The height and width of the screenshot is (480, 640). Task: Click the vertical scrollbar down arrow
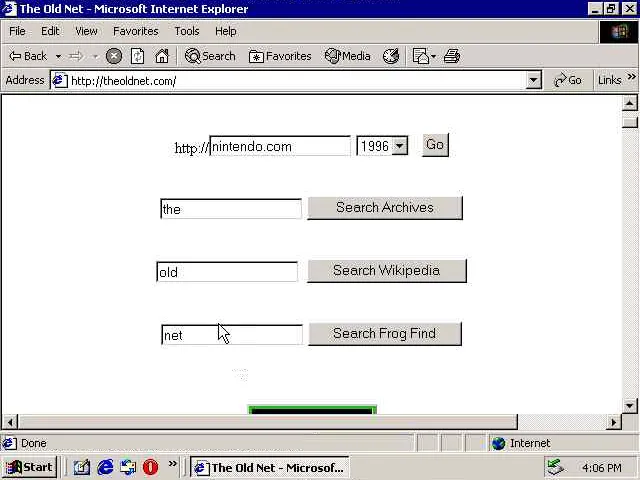(x=630, y=406)
